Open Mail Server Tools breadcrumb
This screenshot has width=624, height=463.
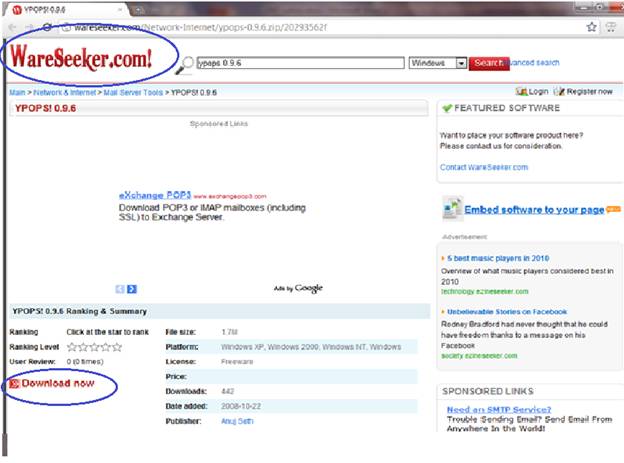coord(133,92)
